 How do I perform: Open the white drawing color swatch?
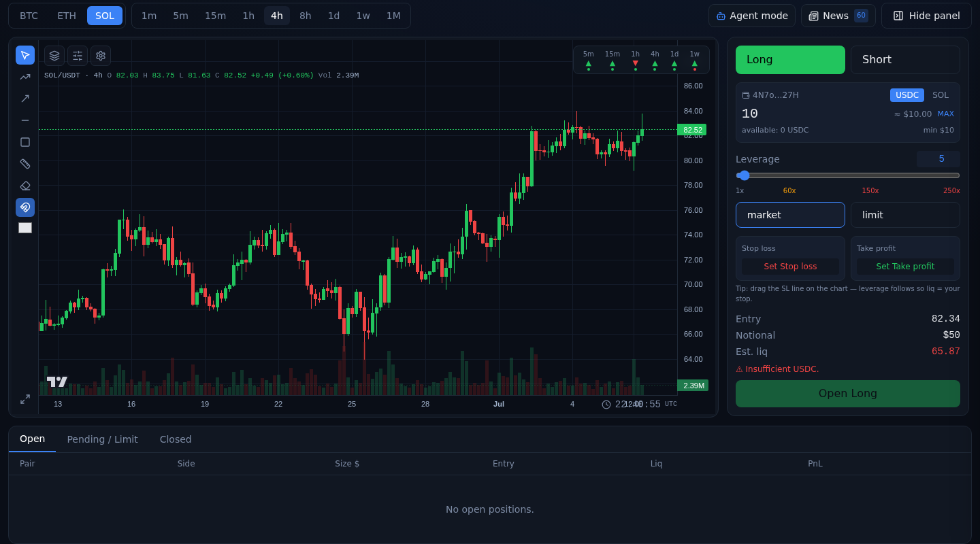coord(25,228)
